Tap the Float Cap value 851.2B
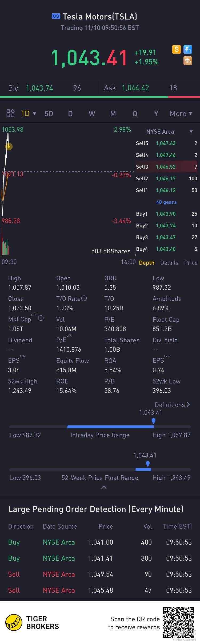The image size is (200, 644). tap(162, 329)
